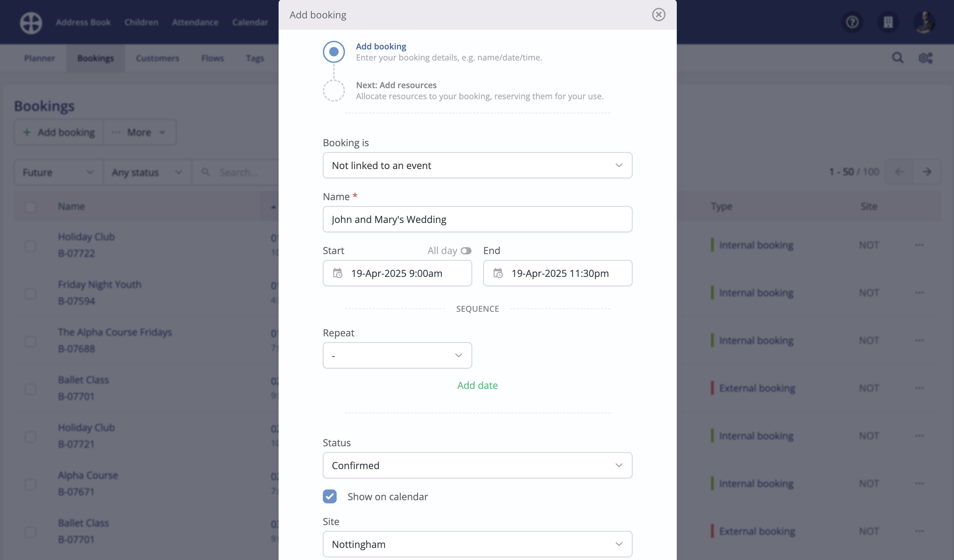Go to previous page of bookings
The image size is (954, 560).
[x=899, y=172]
